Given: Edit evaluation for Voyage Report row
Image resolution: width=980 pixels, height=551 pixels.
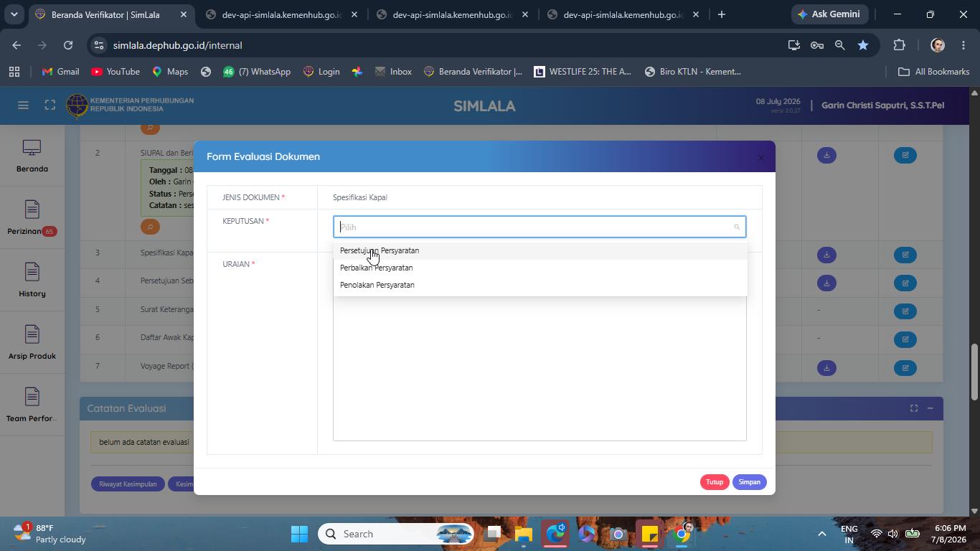Looking at the screenshot, I should pos(905,368).
